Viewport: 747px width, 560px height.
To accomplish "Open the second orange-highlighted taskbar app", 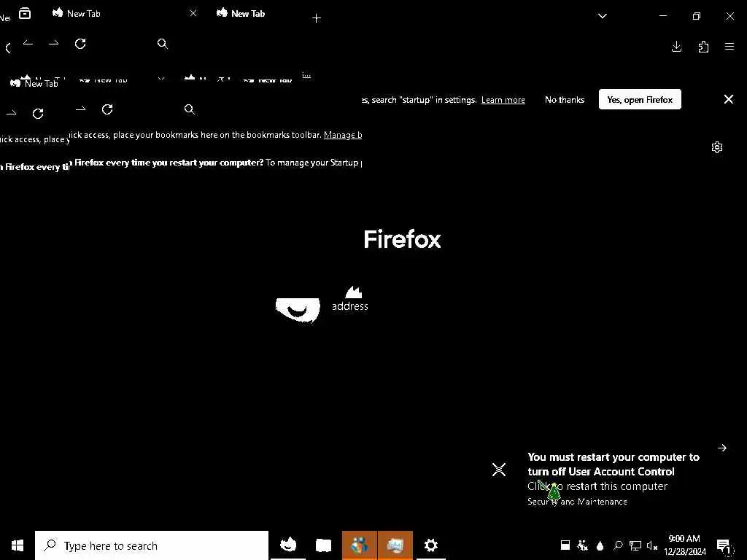I will (395, 545).
